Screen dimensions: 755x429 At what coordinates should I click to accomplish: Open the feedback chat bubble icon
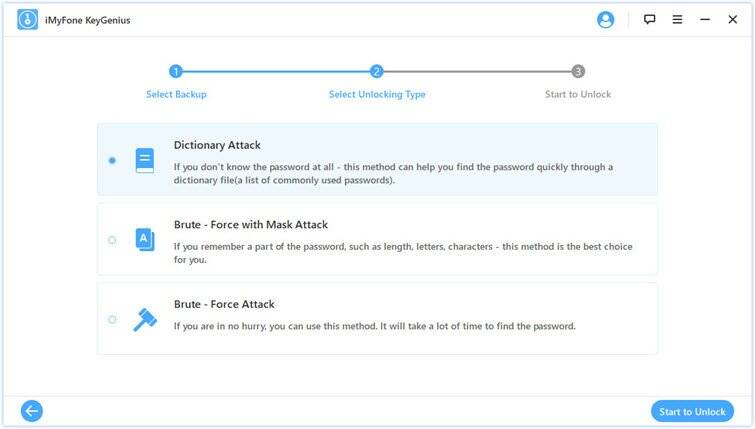tap(650, 19)
